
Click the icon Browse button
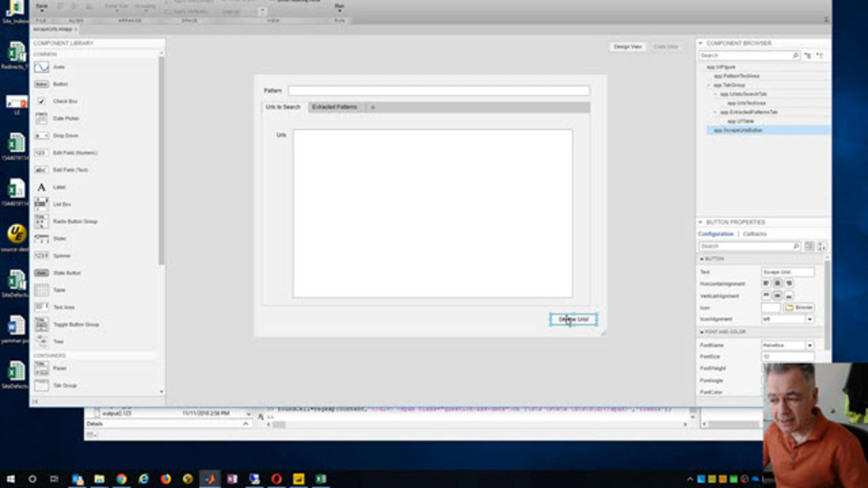tap(799, 308)
